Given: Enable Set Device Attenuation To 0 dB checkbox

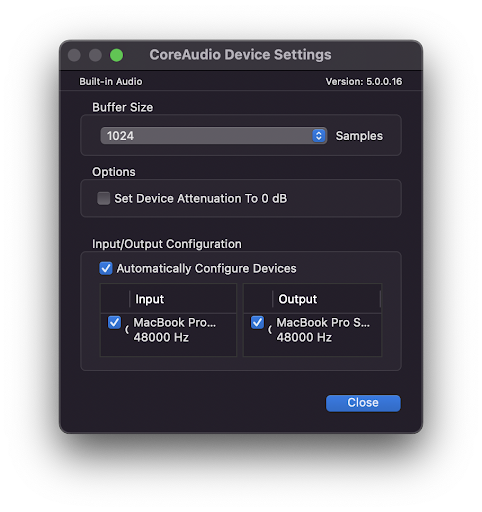Looking at the screenshot, I should (x=103, y=198).
